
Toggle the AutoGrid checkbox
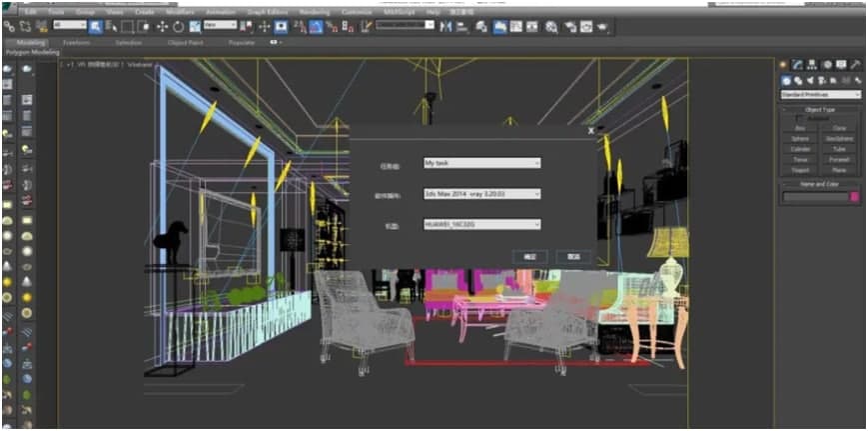pyautogui.click(x=801, y=118)
